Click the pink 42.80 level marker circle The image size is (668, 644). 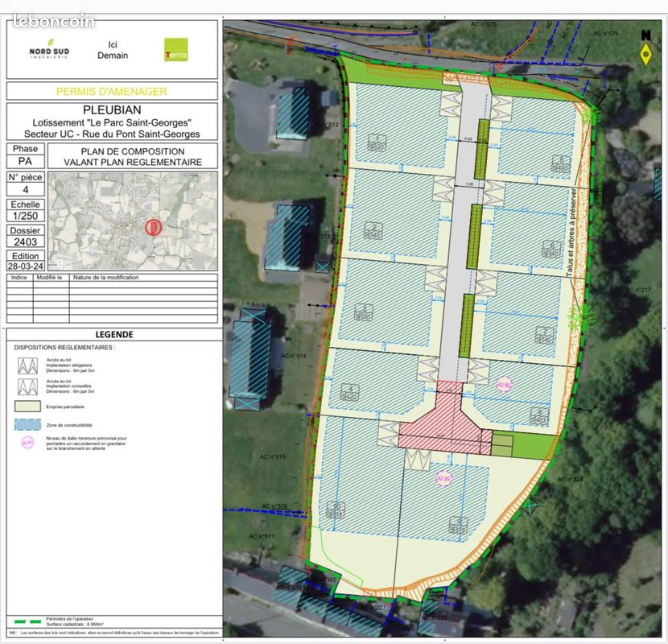point(504,385)
